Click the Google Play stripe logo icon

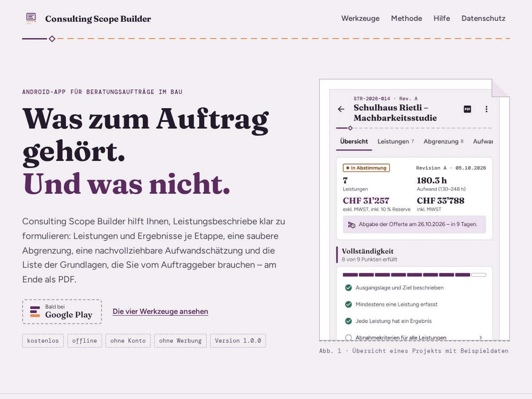point(35,312)
